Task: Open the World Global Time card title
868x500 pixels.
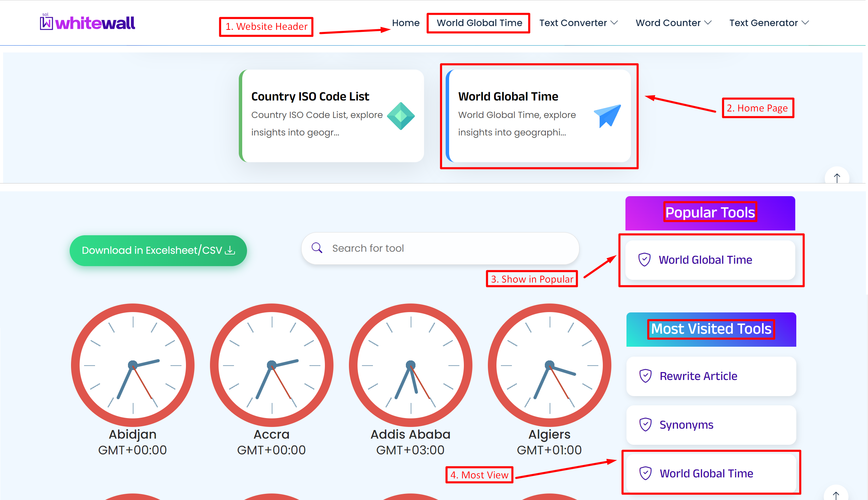Action: pos(508,96)
